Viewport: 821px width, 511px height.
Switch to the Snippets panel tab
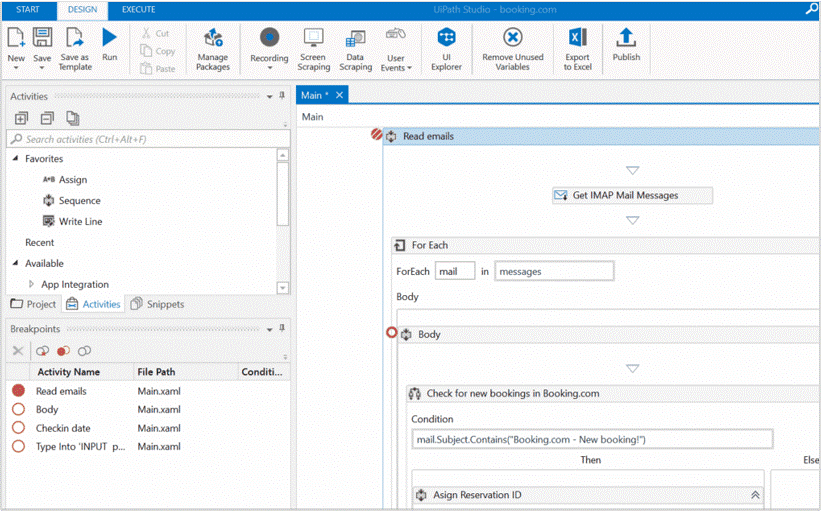tap(158, 304)
